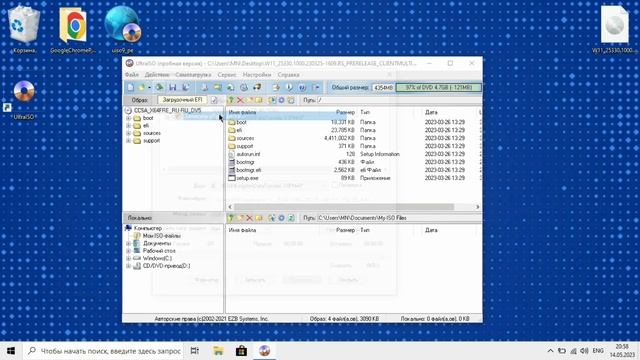Expand the Документы node in local tree
The height and width of the screenshot is (360, 640).
(x=128, y=243)
